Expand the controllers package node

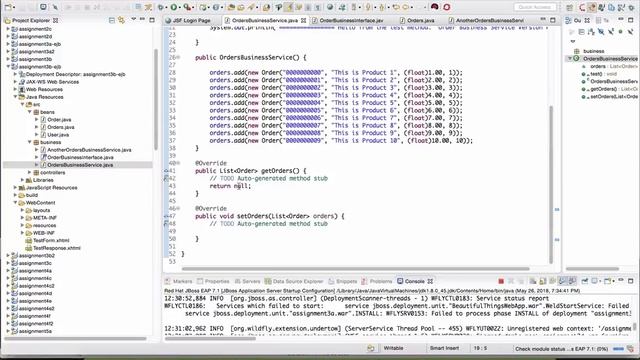click(30, 172)
